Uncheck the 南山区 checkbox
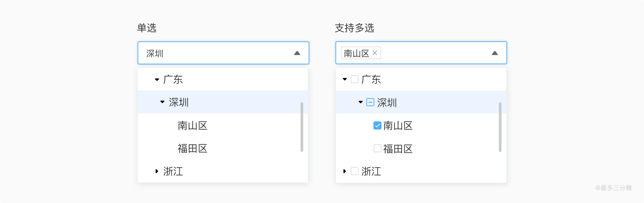 (x=377, y=125)
